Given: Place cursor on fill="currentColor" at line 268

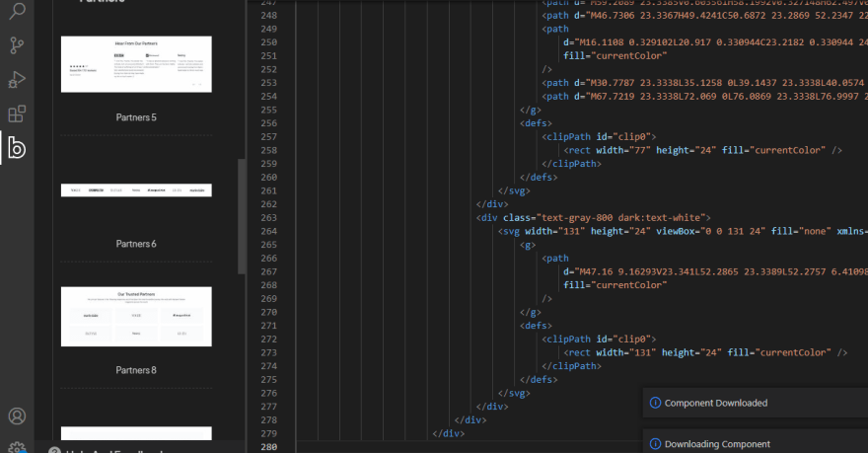Looking at the screenshot, I should 615,285.
